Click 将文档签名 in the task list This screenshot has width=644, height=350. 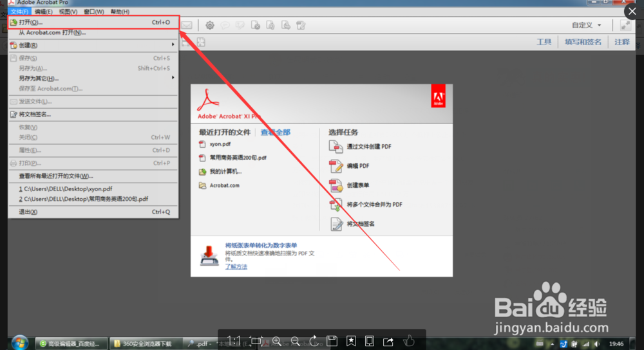(x=361, y=224)
